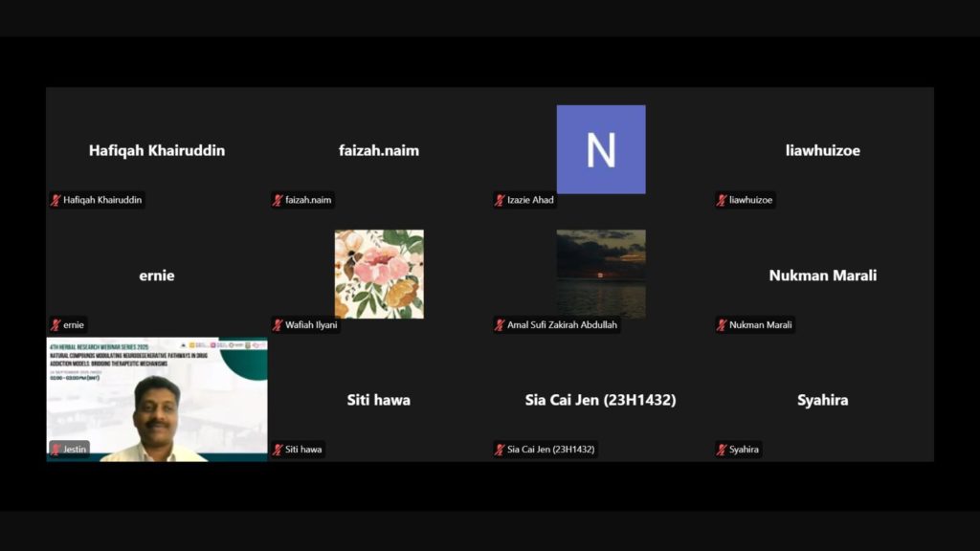This screenshot has width=980, height=551.
Task: Select Wafiah Ilyani's floral profile picture
Action: (x=379, y=274)
